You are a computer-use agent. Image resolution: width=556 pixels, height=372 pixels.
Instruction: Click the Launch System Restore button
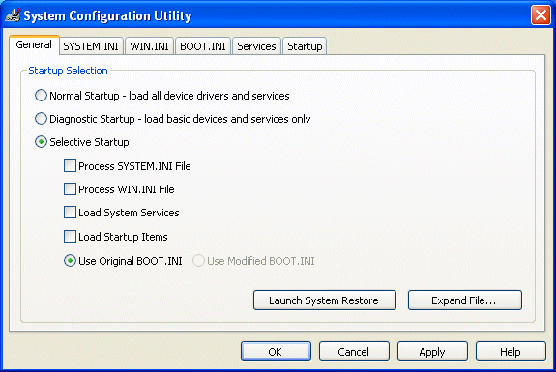click(324, 300)
